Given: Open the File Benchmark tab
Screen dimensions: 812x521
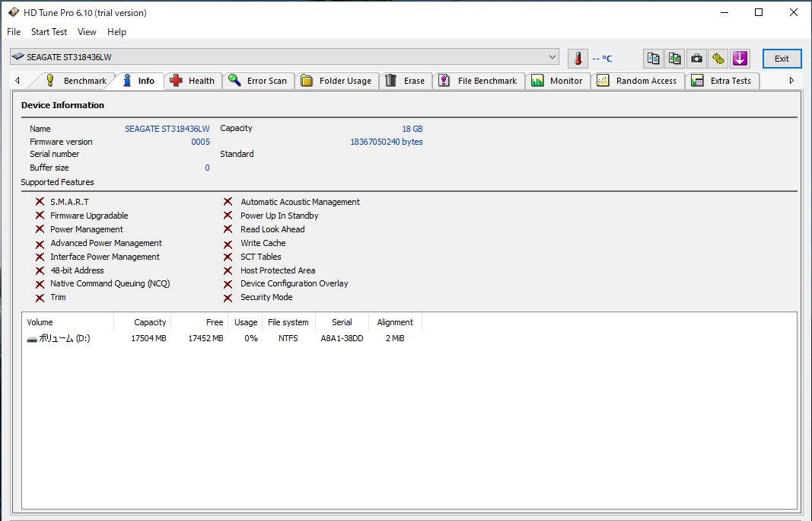Looking at the screenshot, I should pyautogui.click(x=478, y=81).
